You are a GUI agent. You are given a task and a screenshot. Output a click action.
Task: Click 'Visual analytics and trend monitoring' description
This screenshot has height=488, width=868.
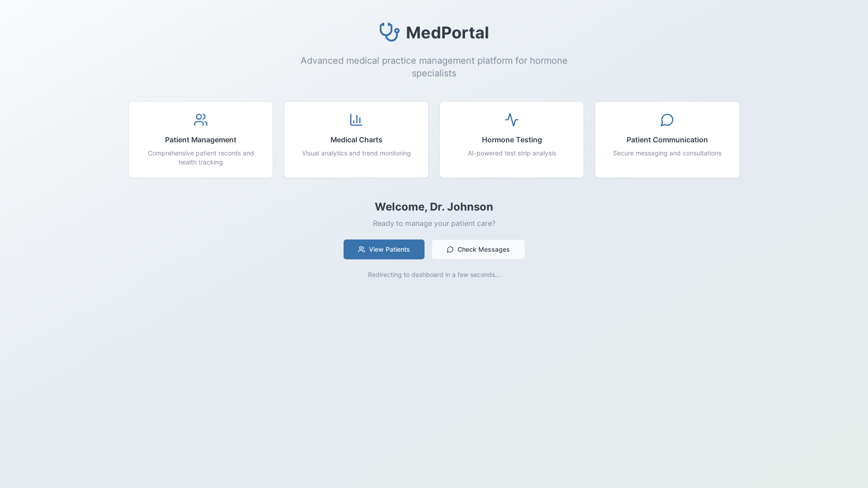pos(356,153)
